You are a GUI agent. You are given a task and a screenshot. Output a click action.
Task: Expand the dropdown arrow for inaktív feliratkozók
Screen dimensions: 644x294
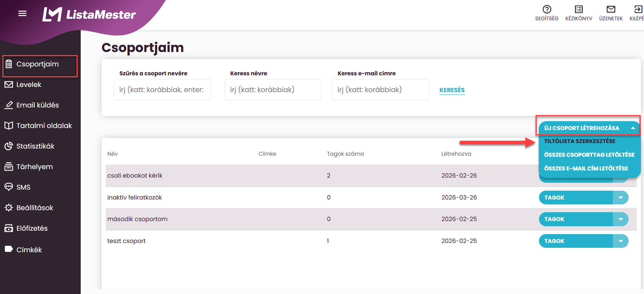620,197
